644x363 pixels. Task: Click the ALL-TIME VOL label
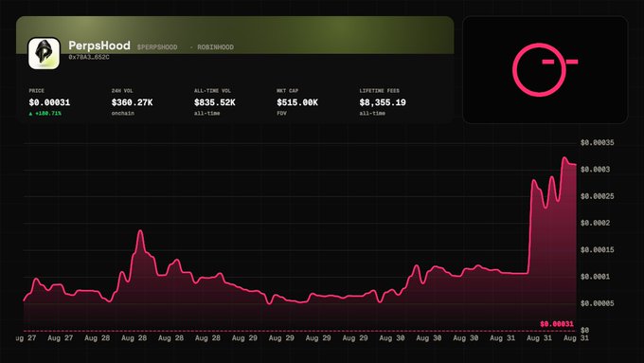pos(212,91)
